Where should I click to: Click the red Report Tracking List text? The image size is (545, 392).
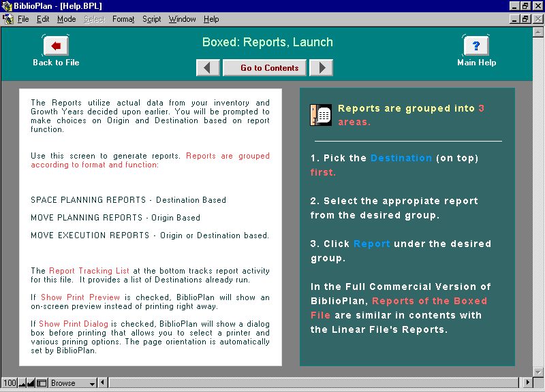89,271
